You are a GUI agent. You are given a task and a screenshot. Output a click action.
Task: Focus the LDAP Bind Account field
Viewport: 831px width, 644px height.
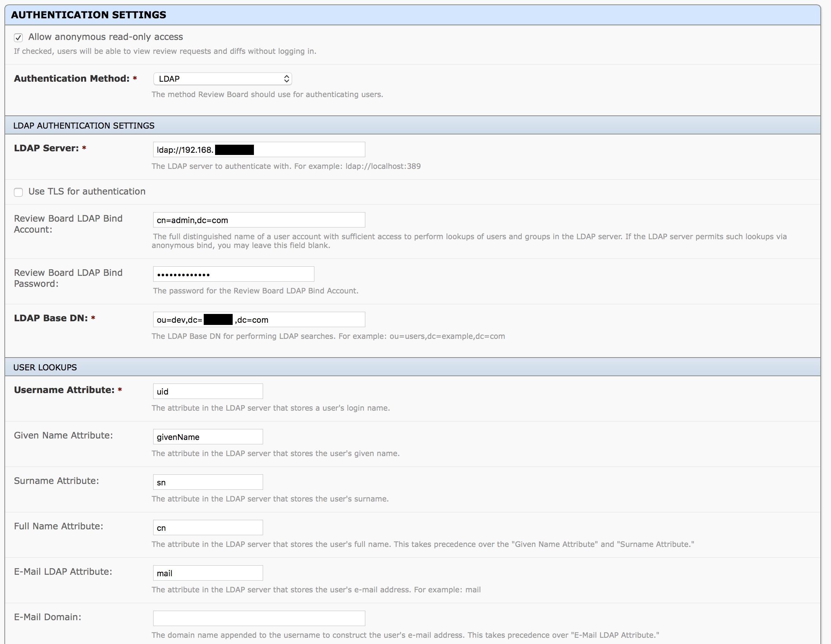click(259, 220)
